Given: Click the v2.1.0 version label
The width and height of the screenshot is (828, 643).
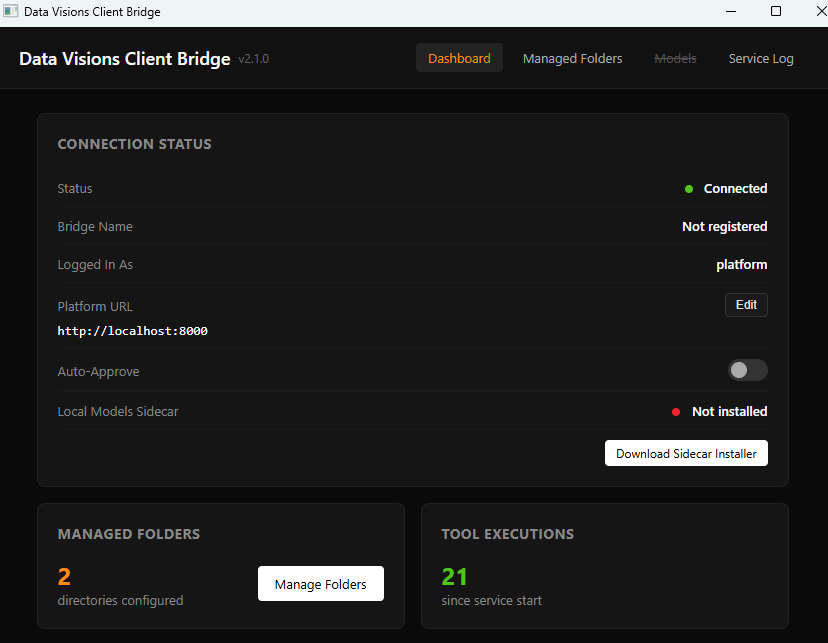Looking at the screenshot, I should pos(253,59).
